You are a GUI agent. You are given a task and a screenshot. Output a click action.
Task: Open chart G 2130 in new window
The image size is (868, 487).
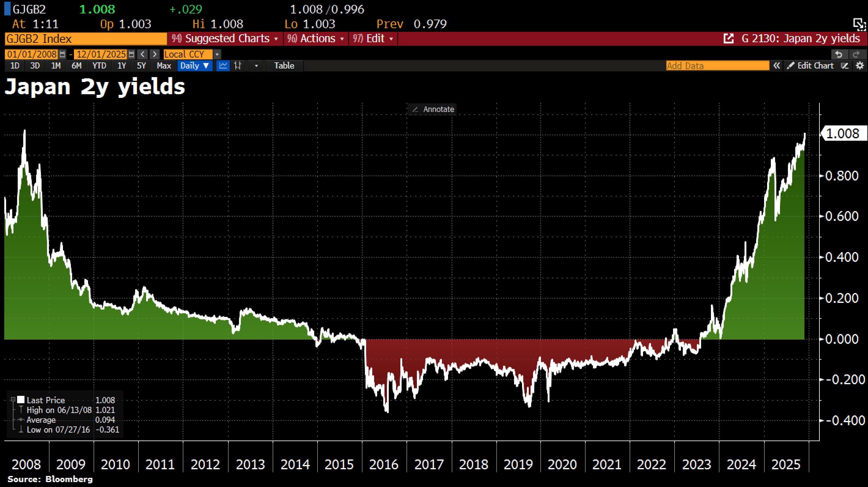coord(729,39)
